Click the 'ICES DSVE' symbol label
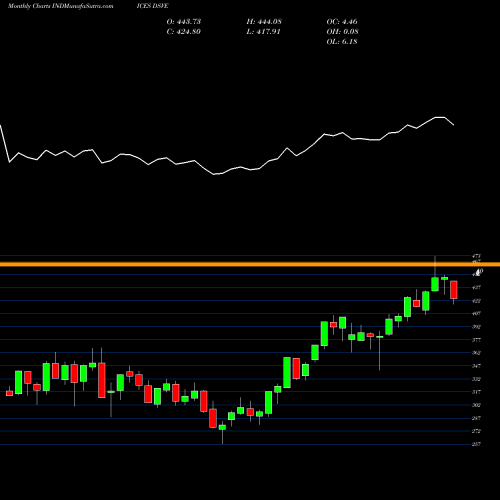The height and width of the screenshot is (500, 500). (x=152, y=6)
